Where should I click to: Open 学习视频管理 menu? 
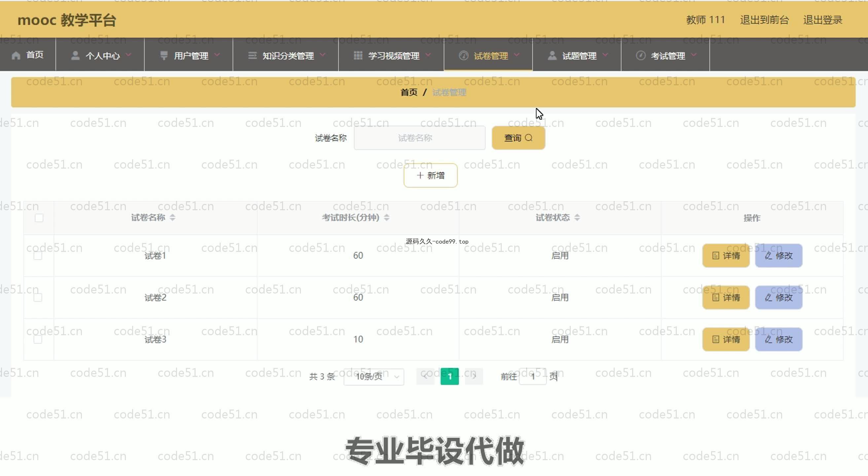click(391, 55)
